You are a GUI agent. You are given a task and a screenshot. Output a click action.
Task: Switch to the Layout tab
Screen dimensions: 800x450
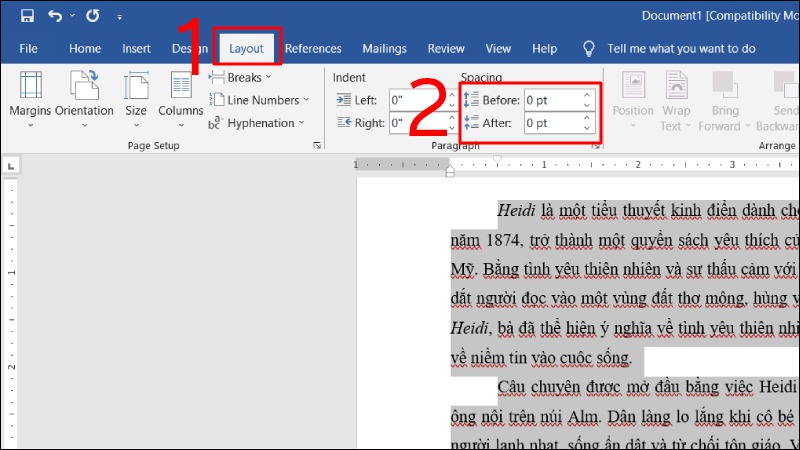pos(246,48)
